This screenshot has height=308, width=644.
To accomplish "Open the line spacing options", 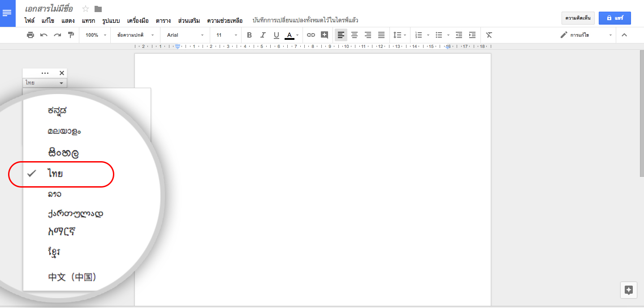I will pos(400,35).
